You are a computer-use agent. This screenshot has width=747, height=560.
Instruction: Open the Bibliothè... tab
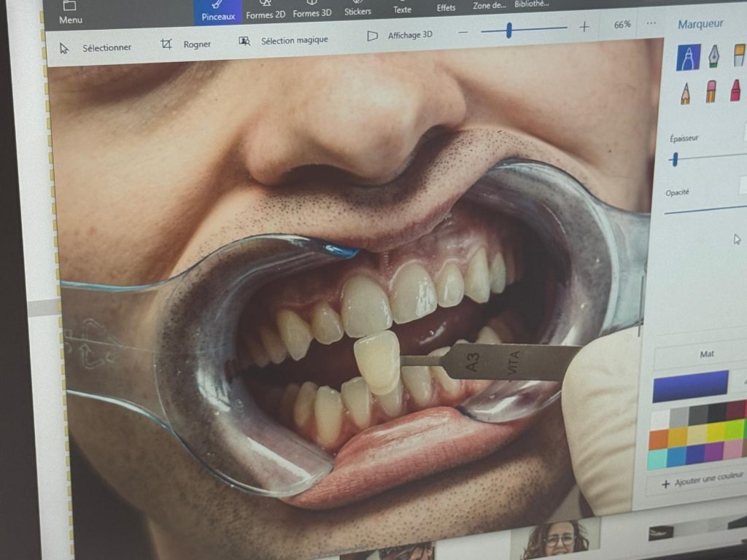click(532, 4)
